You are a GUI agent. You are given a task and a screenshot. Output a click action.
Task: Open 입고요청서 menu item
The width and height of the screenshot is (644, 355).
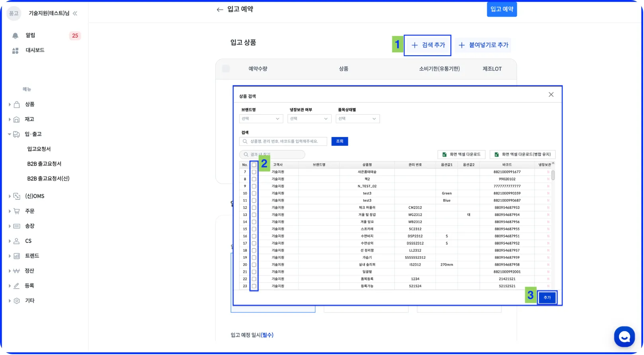[x=39, y=149]
